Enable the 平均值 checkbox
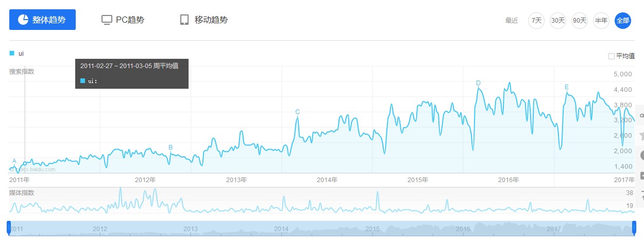This screenshot has width=644, height=243. 612,56
